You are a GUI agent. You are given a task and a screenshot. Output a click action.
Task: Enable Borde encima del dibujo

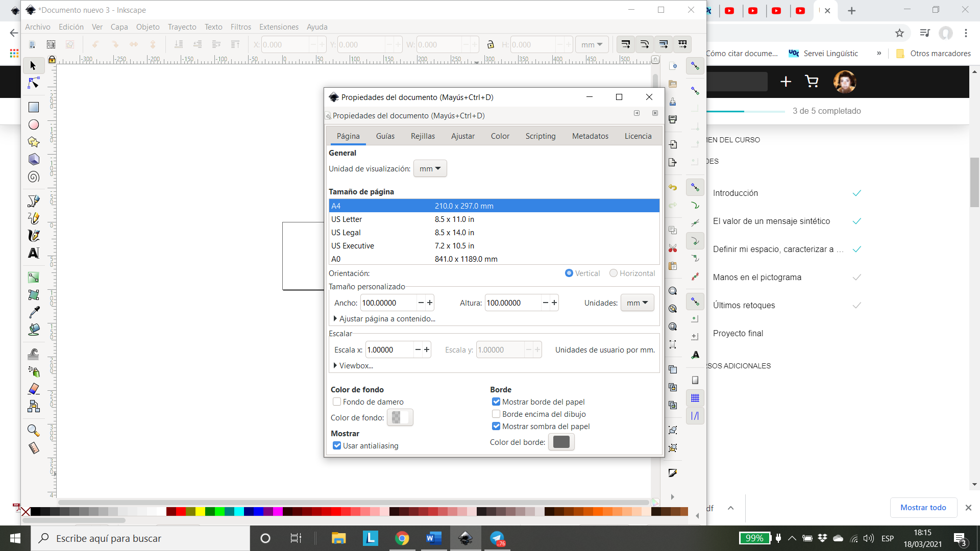pyautogui.click(x=496, y=414)
